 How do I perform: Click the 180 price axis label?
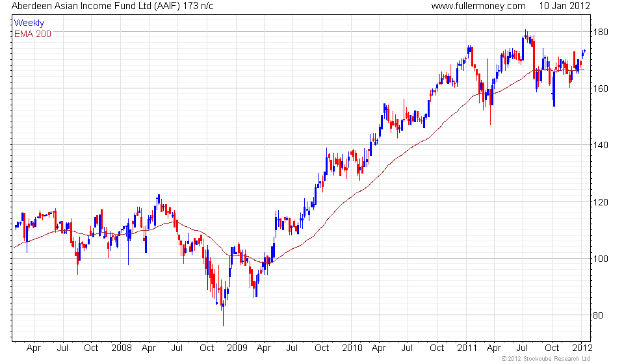click(601, 32)
